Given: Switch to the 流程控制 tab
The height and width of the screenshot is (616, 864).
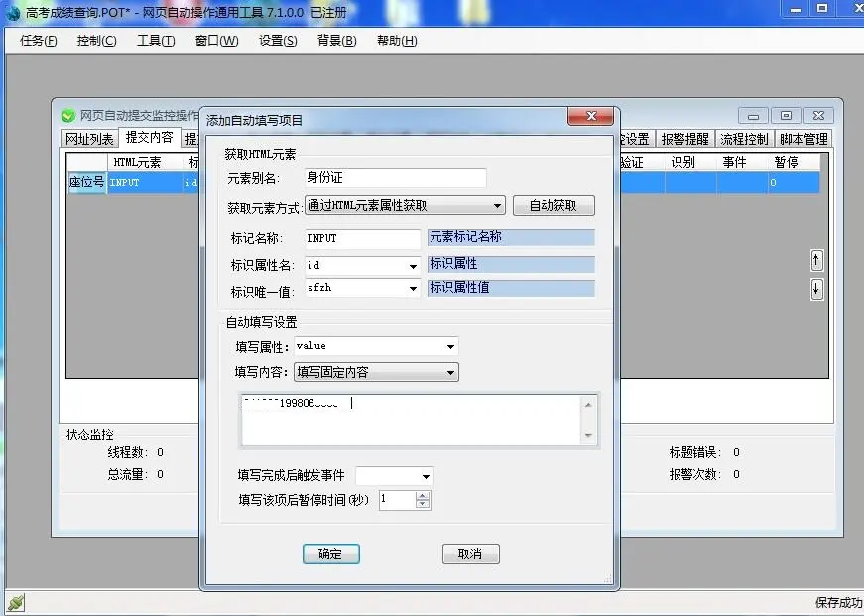Looking at the screenshot, I should [743, 139].
